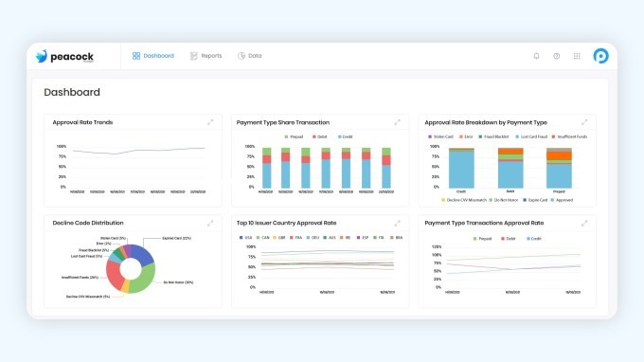Viewport: 644px width, 362px height.
Task: Click the peacock logo
Action: pyautogui.click(x=64, y=56)
